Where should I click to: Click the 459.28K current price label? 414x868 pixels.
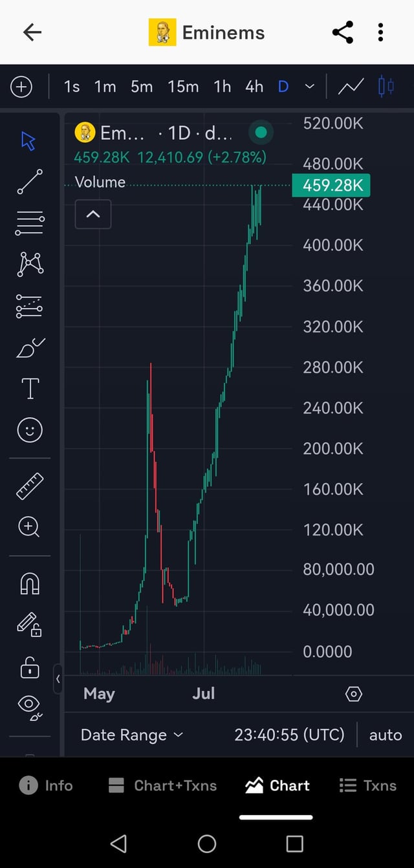[x=331, y=186]
